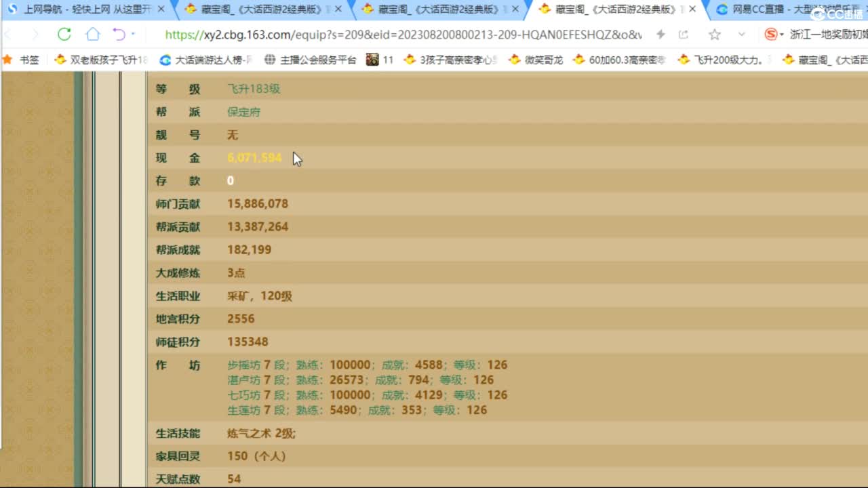Viewport: 868px width, 488px height.
Task: Click the 存款 value 0
Action: (231, 180)
